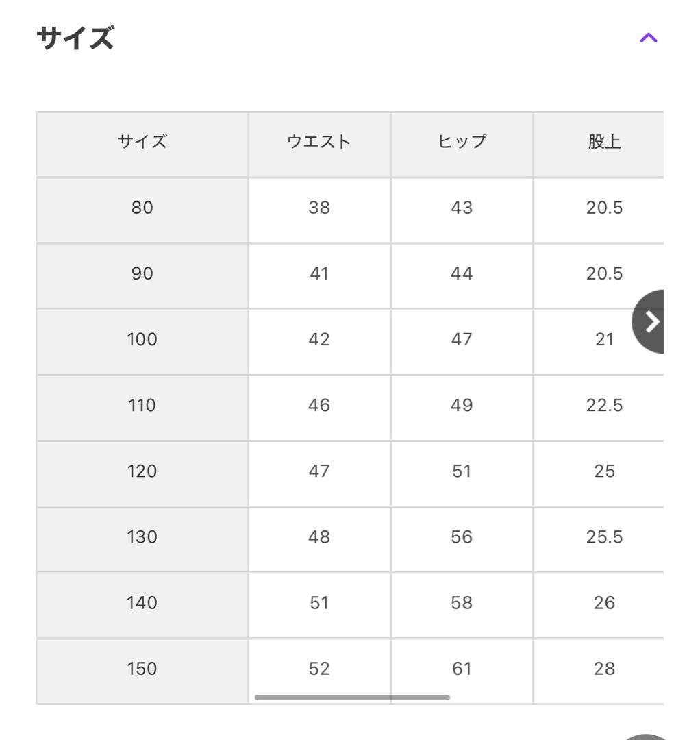Click waist value 38 for size 80
Viewport: 700px width, 740px height.
319,208
